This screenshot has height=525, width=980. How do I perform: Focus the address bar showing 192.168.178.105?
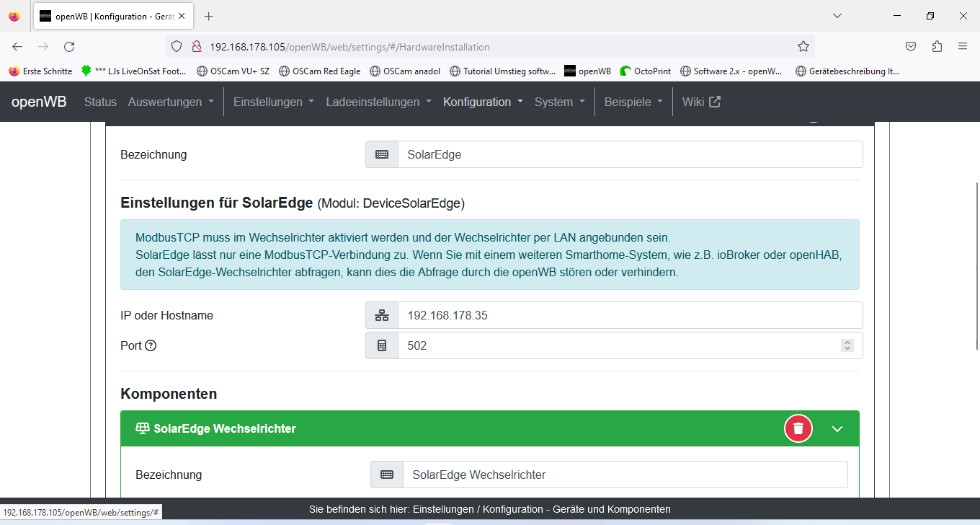[x=490, y=47]
